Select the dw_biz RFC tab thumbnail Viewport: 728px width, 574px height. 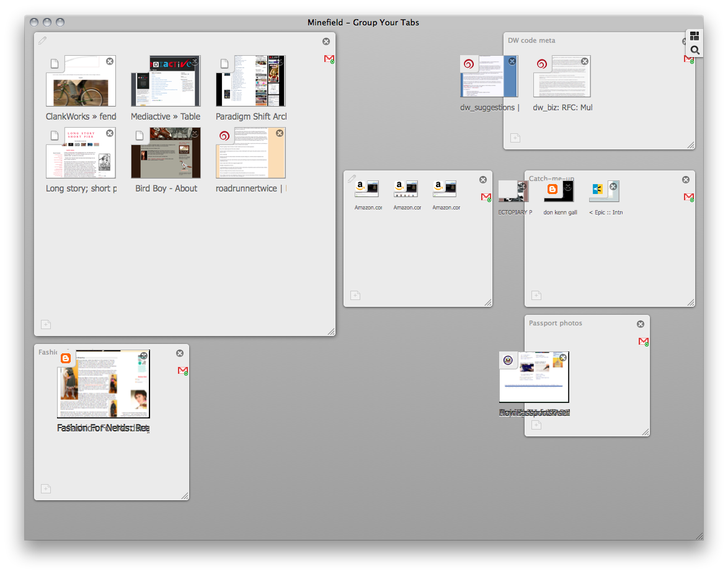coord(562,77)
